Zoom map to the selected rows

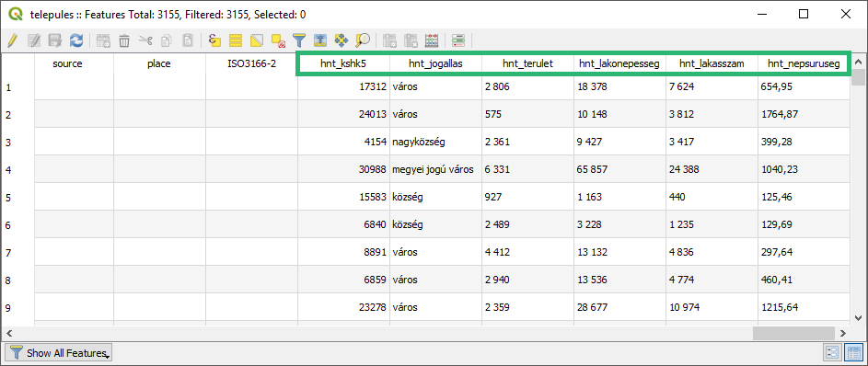[x=363, y=40]
